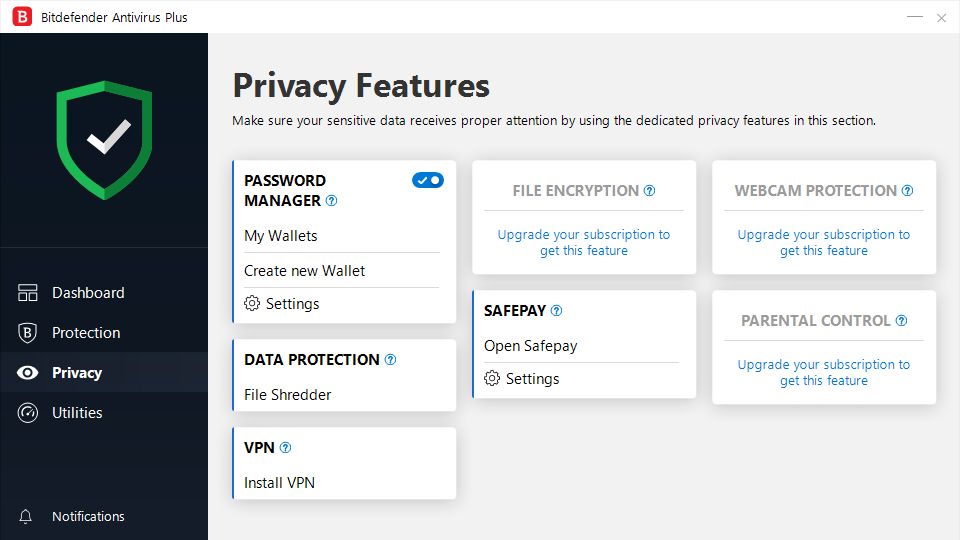
Task: Click help icon beside Password Manager title
Action: pos(331,201)
